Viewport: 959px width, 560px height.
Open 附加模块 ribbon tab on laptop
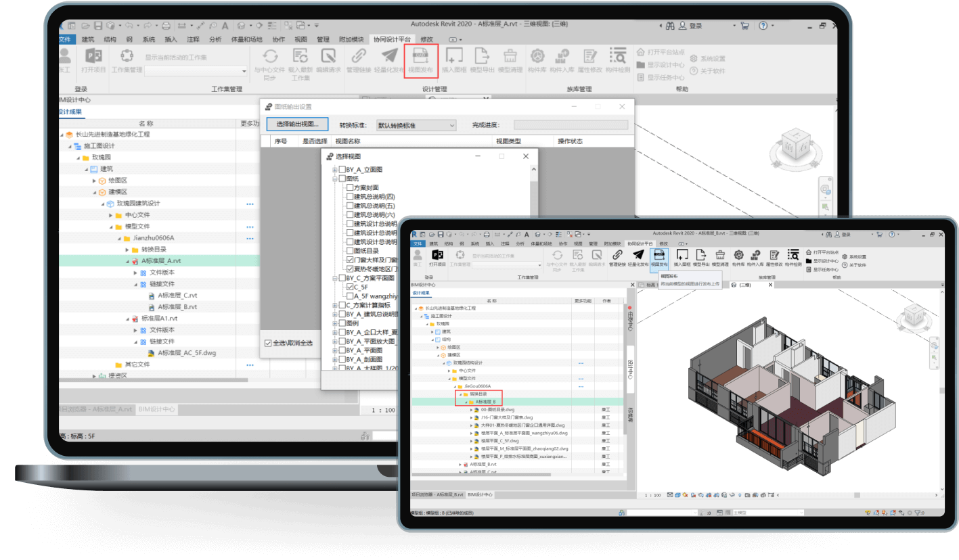[351, 39]
